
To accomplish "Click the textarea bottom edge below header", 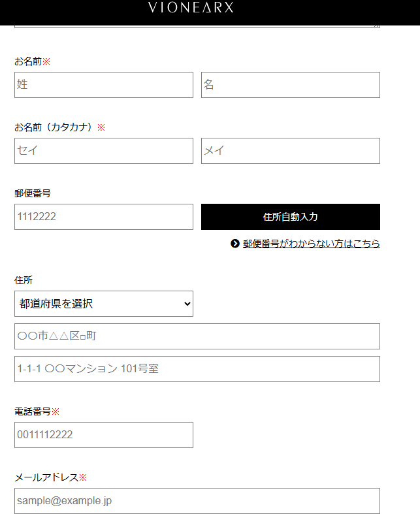I will (x=197, y=27).
